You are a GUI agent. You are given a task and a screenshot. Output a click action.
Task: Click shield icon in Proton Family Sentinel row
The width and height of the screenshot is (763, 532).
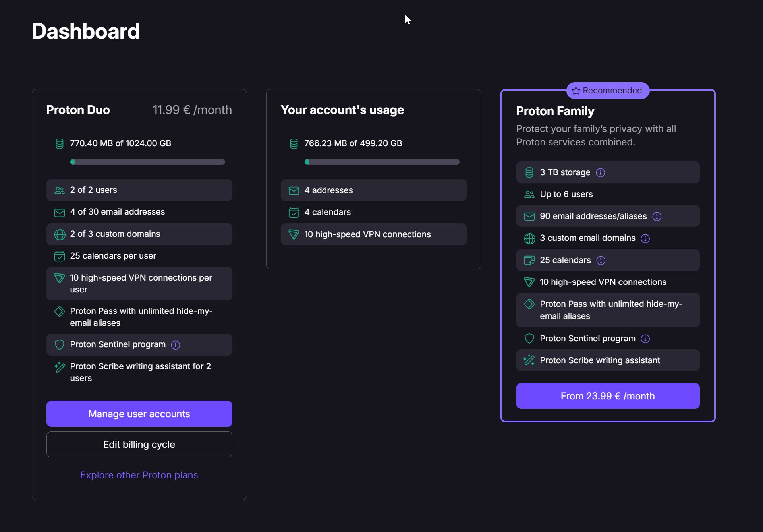click(529, 339)
